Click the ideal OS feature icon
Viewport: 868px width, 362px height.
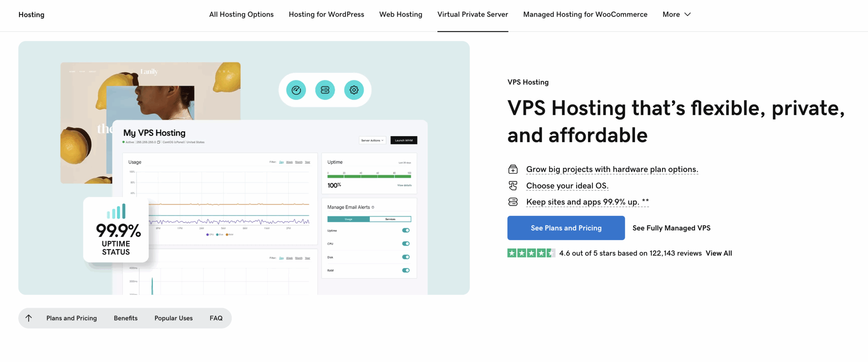click(x=513, y=186)
